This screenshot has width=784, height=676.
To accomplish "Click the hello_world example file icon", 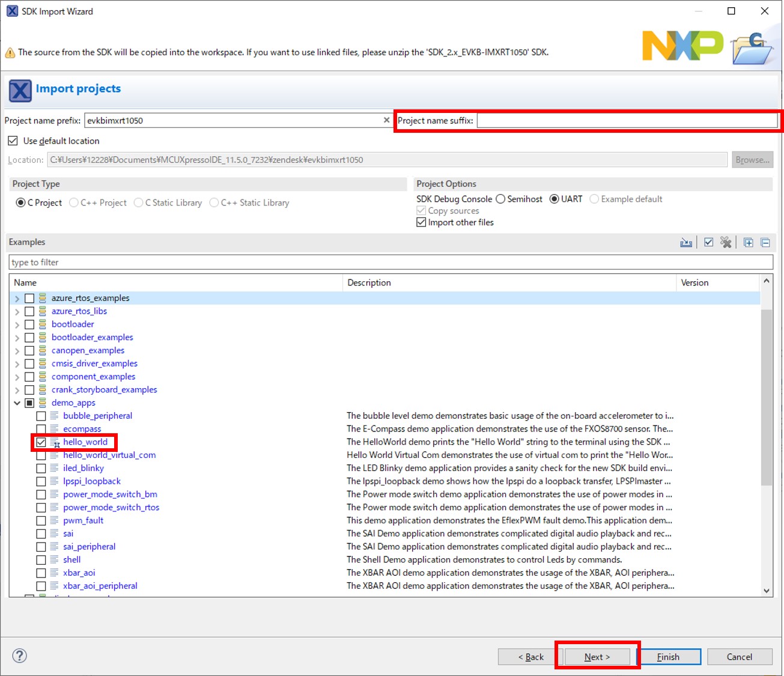I will (x=55, y=442).
